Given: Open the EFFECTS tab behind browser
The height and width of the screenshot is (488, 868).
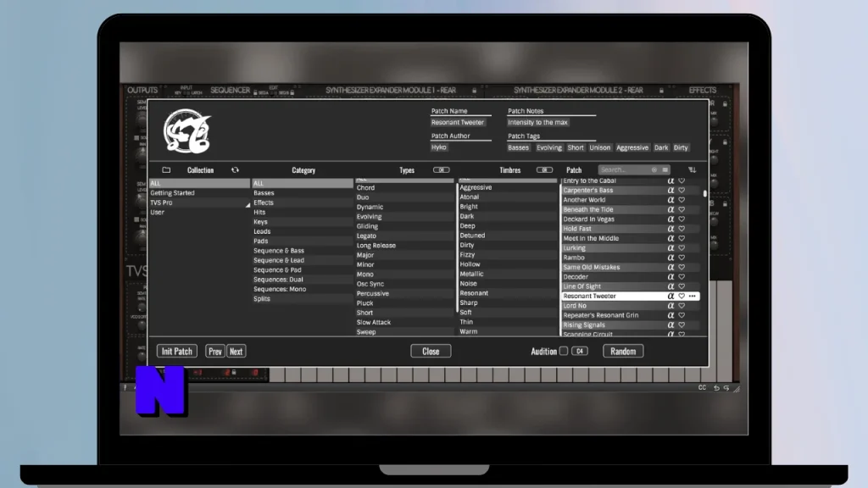Looking at the screenshot, I should [703, 90].
